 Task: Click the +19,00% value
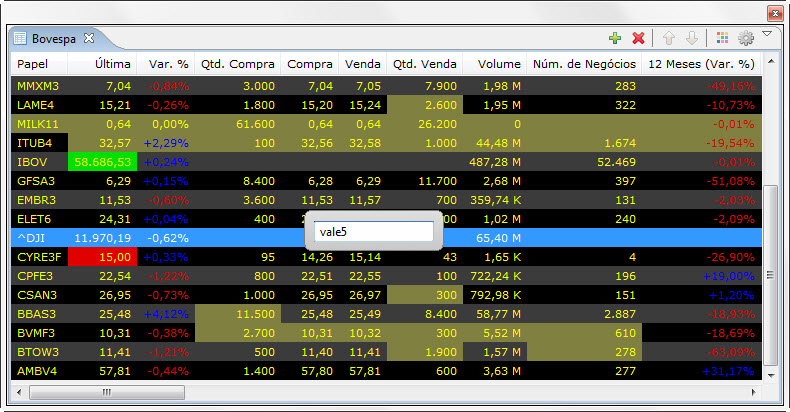(728, 276)
